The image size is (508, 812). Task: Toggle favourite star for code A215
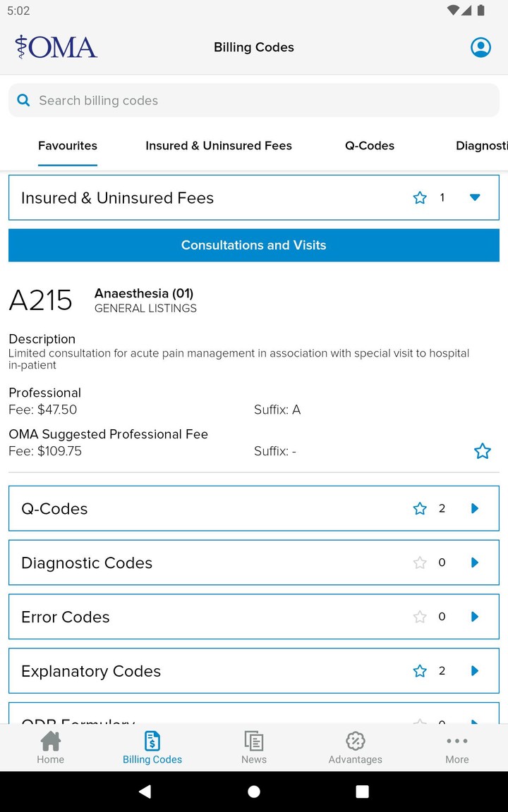click(x=483, y=451)
